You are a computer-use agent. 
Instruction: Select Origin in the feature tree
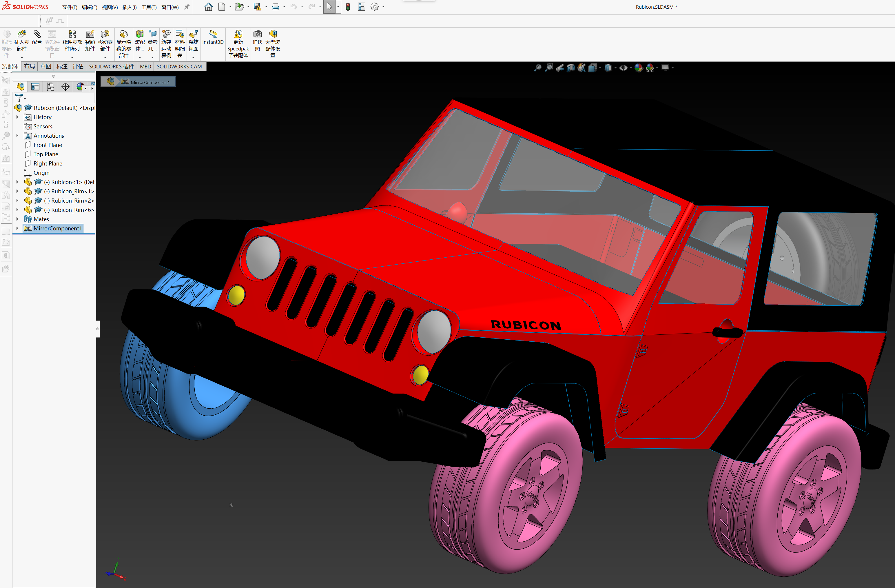coord(41,173)
